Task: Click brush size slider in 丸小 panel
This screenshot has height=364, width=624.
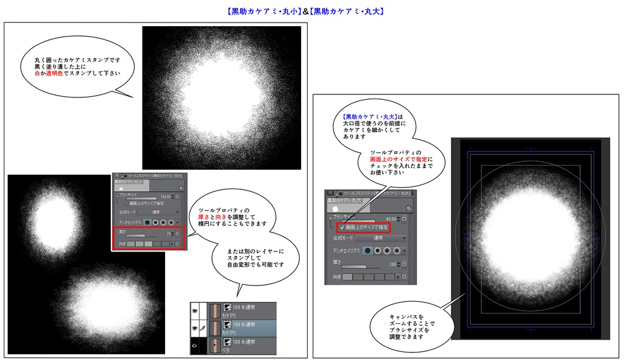Action: tap(141, 198)
